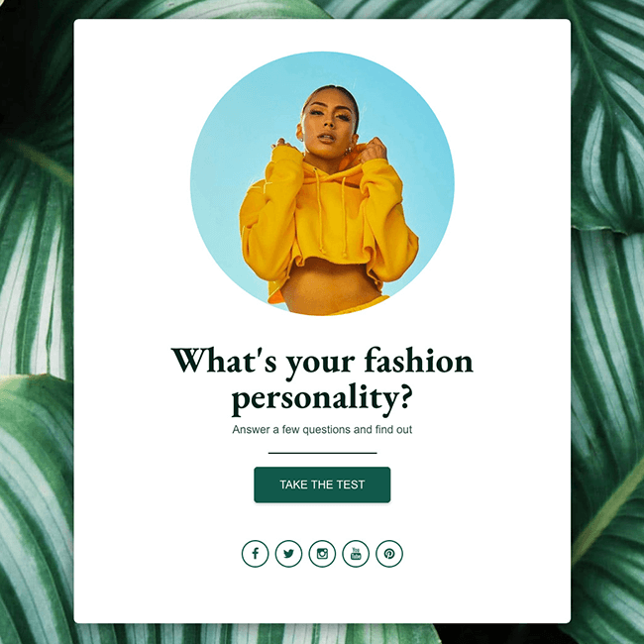This screenshot has height=644, width=644.
Task: Click empty white space below the social icons
Action: tap(322, 595)
